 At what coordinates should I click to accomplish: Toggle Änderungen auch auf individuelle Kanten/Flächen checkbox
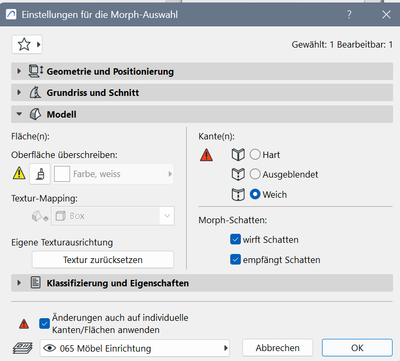click(x=44, y=323)
